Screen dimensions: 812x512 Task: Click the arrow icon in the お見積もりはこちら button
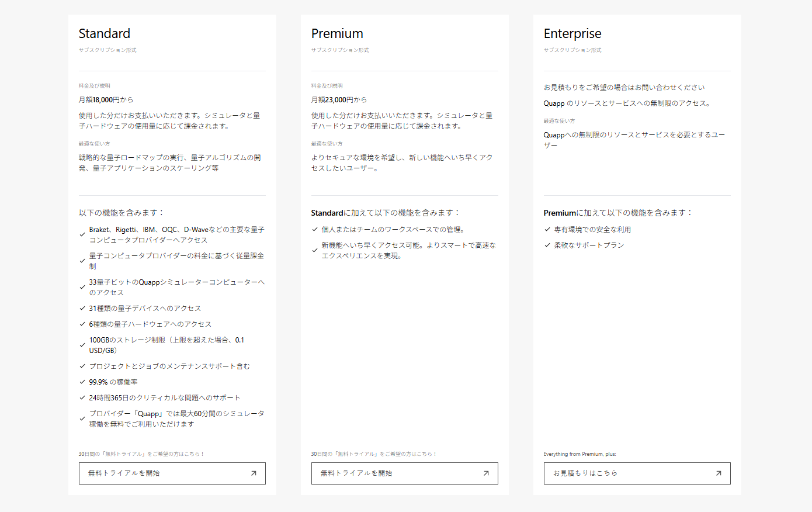pyautogui.click(x=719, y=473)
